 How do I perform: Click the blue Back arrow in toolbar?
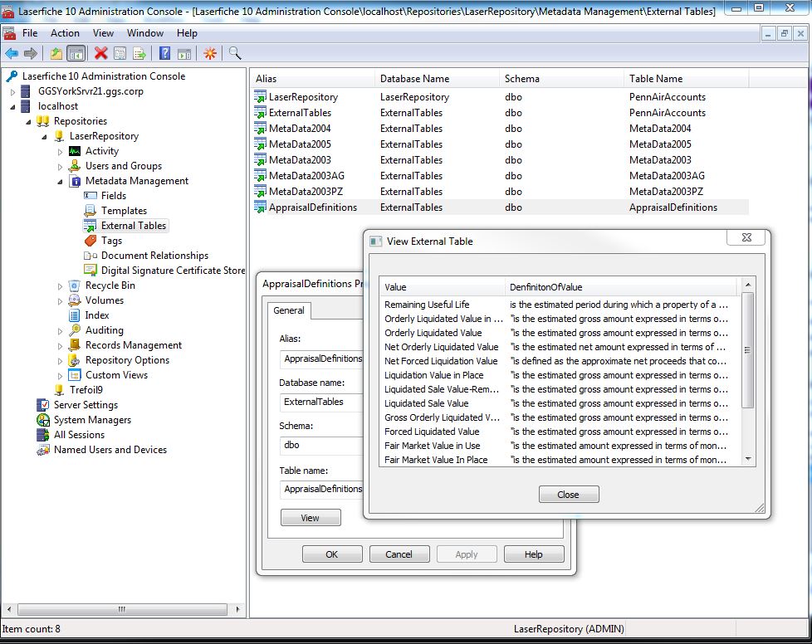(x=12, y=54)
